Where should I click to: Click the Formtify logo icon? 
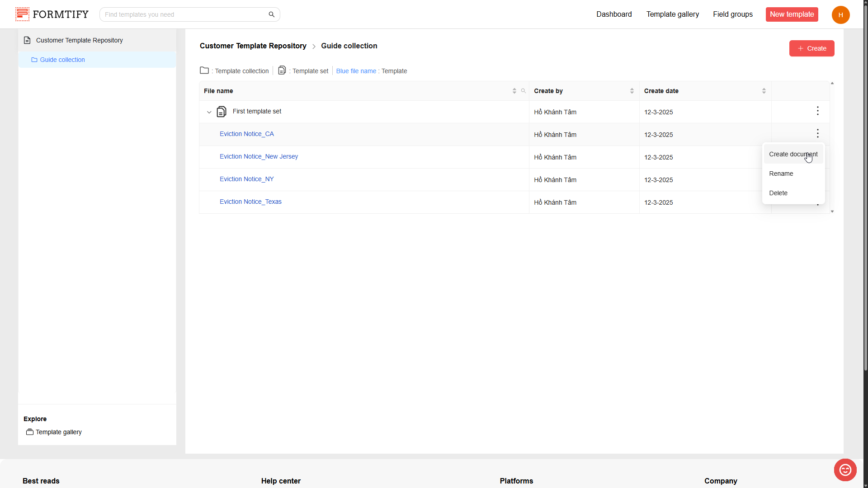22,14
